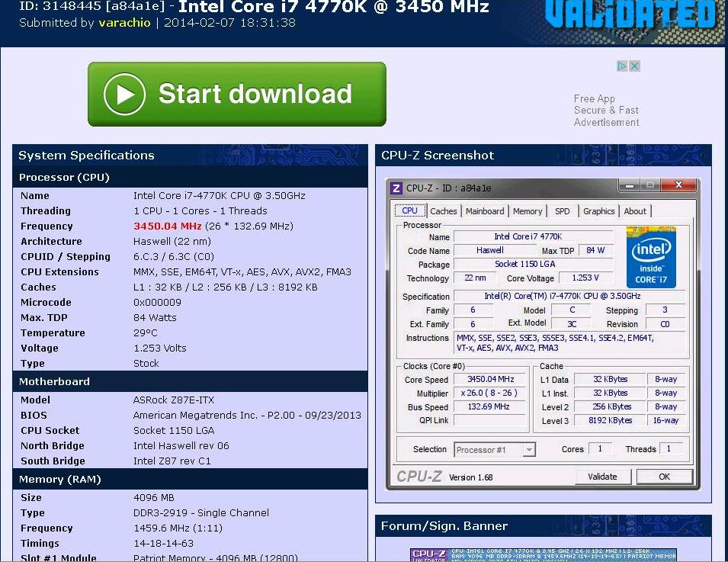
Task: Click the Bus Speed 132.69 MHz field
Action: coord(490,407)
